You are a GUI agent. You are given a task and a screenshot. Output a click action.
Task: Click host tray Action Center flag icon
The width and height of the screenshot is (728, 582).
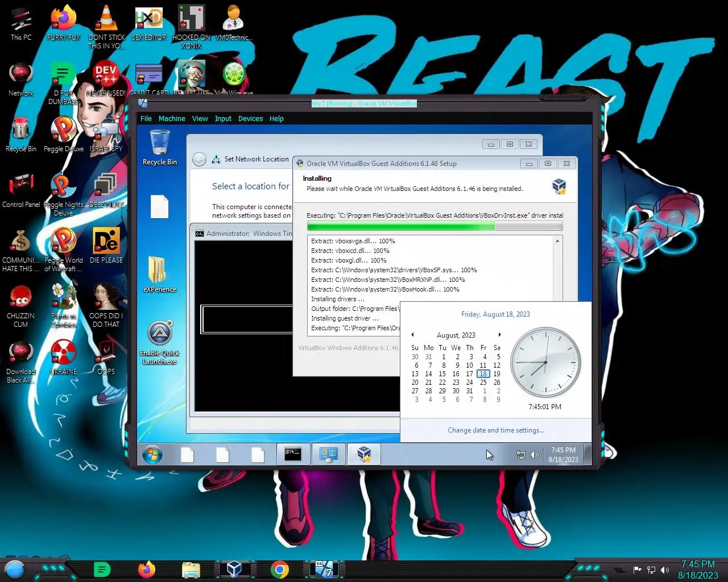[x=637, y=569]
